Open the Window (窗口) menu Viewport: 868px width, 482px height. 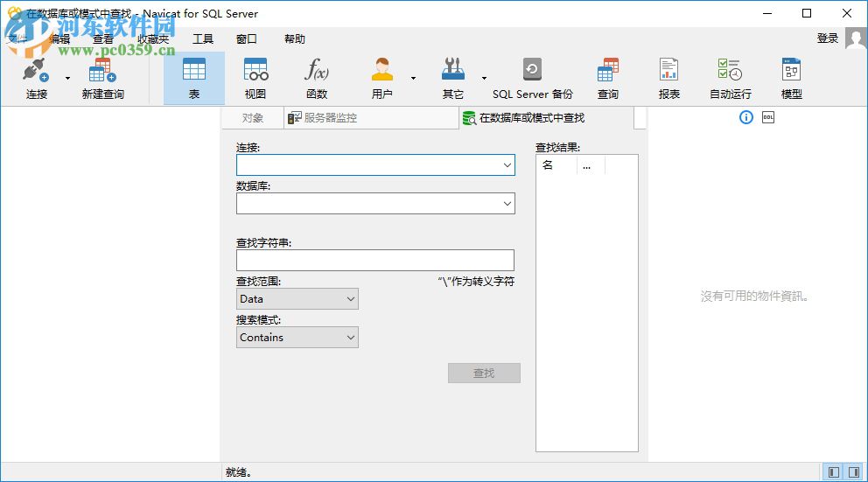pos(247,38)
